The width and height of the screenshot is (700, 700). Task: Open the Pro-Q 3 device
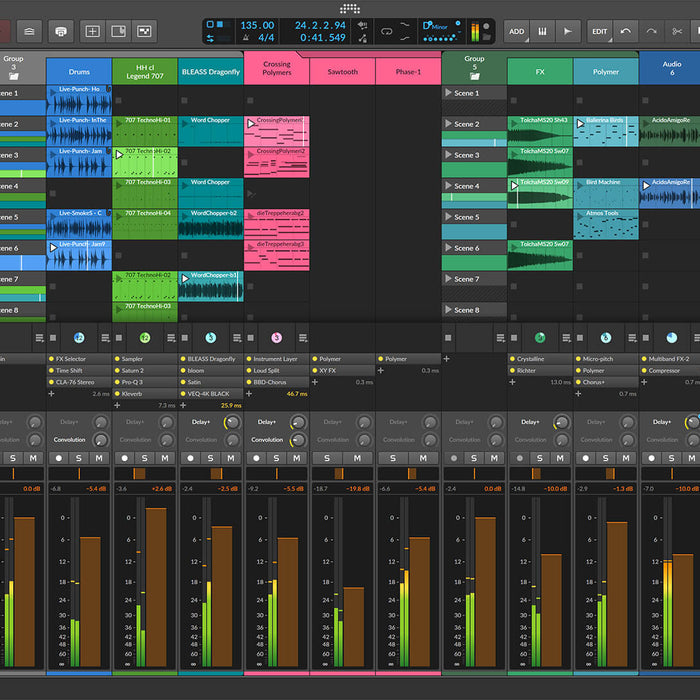pos(145,382)
